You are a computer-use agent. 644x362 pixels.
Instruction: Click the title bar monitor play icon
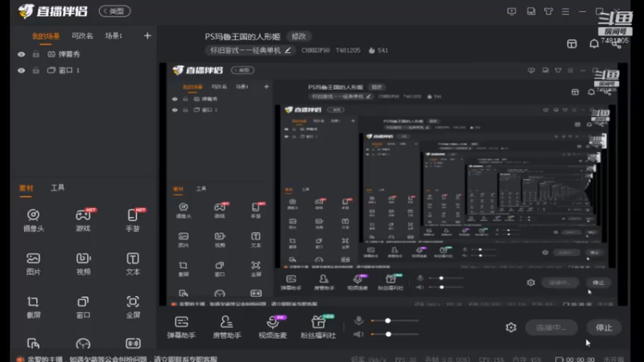[x=511, y=11]
